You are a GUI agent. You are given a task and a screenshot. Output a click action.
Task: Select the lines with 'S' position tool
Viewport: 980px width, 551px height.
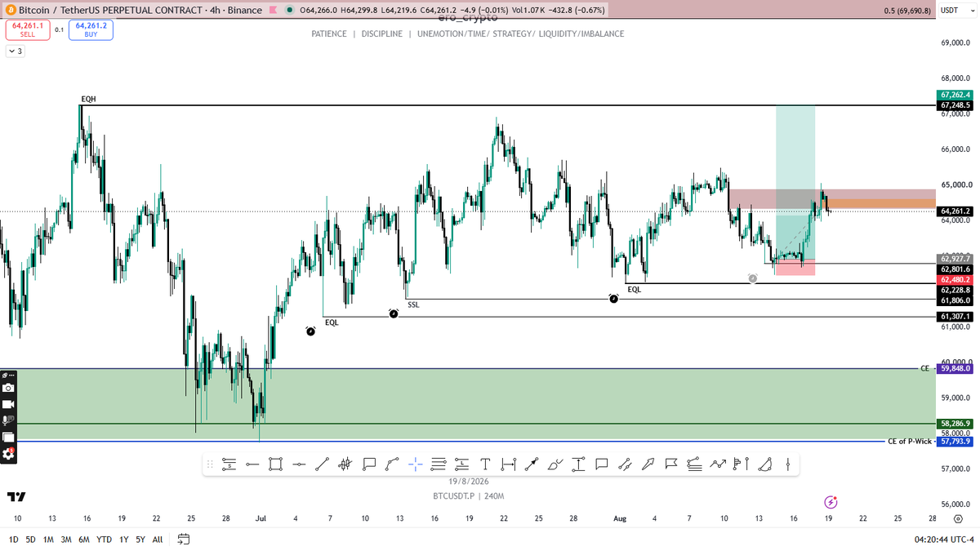click(229, 464)
